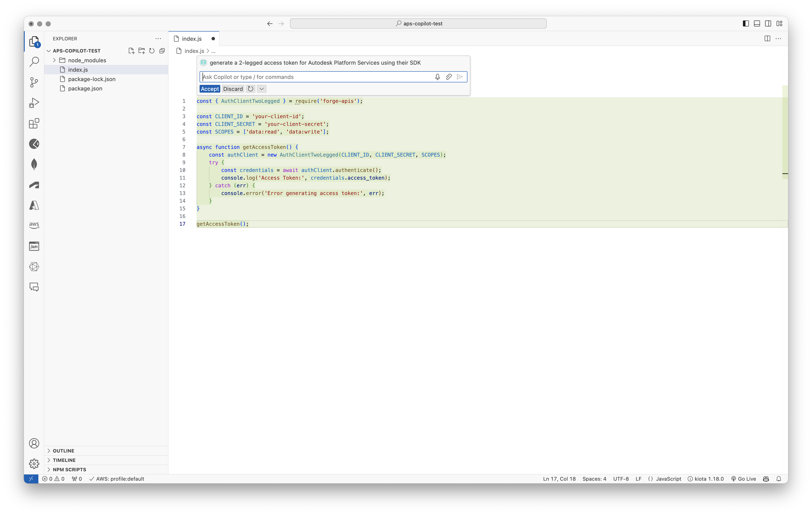Attach context using the paperclip icon
The image size is (812, 515).
pos(448,77)
